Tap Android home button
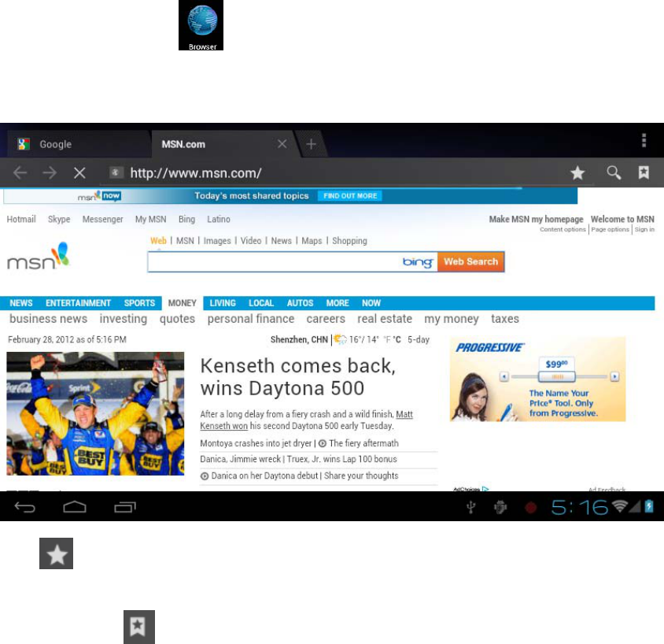664x644 pixels. tap(75, 507)
